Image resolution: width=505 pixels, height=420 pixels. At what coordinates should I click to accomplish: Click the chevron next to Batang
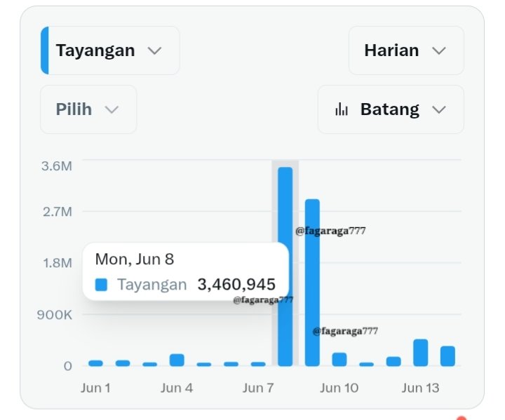pos(438,110)
